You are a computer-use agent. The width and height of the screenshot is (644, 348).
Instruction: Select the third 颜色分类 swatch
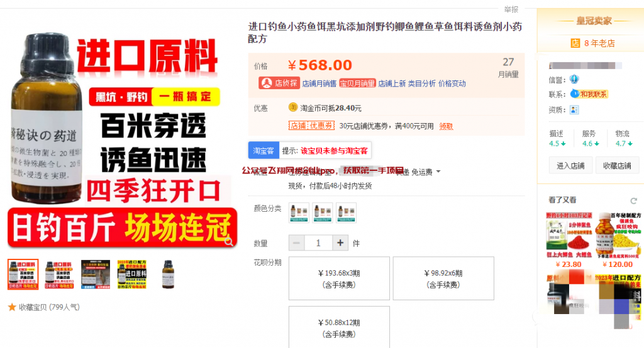[347, 212]
